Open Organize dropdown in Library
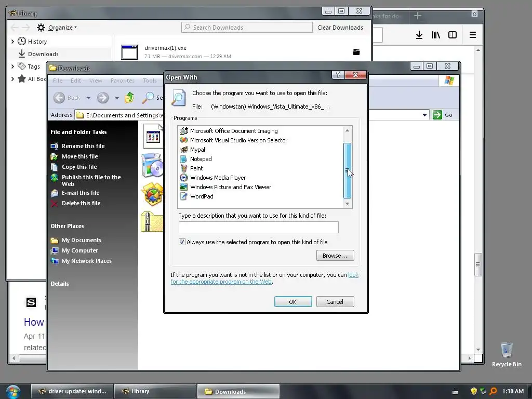Screen dimensions: 532x399 pyautogui.click(x=57, y=28)
